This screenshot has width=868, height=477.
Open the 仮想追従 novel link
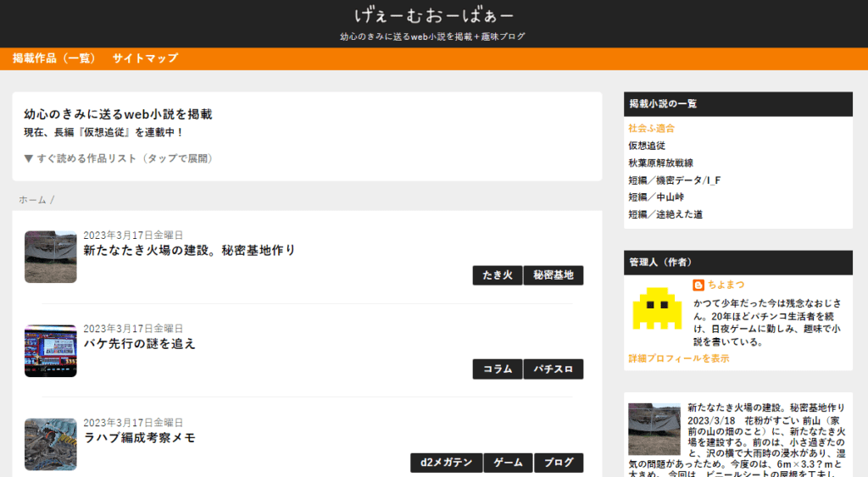point(646,146)
